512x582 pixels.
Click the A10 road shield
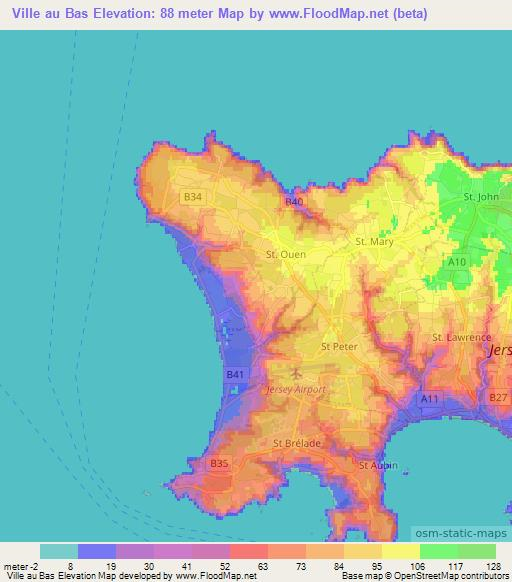coord(457,262)
